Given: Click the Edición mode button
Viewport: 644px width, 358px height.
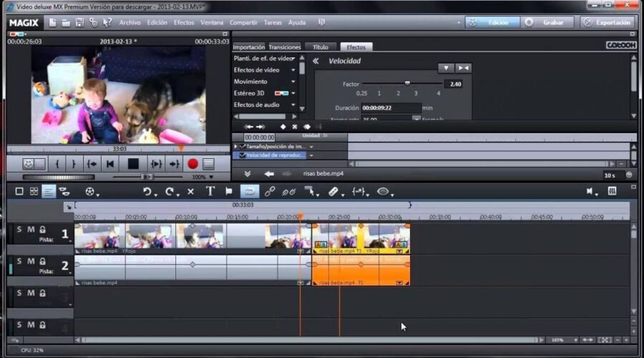Looking at the screenshot, I should tap(492, 23).
